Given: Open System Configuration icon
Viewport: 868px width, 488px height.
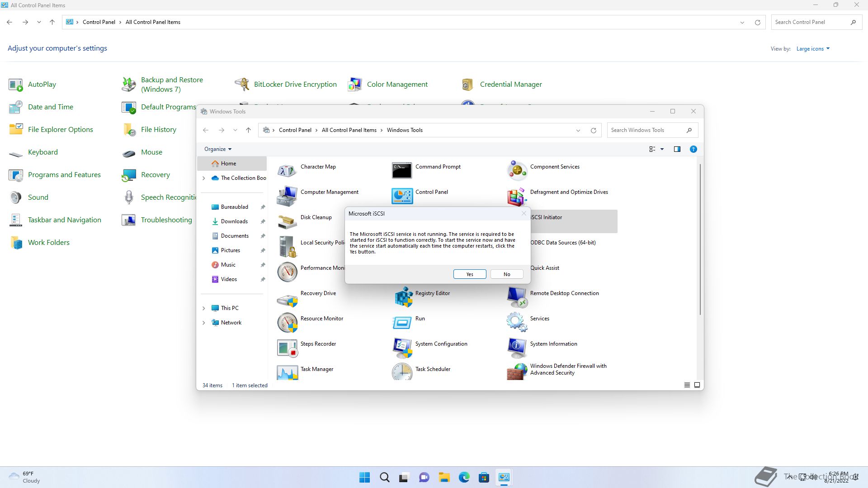Looking at the screenshot, I should (x=402, y=348).
